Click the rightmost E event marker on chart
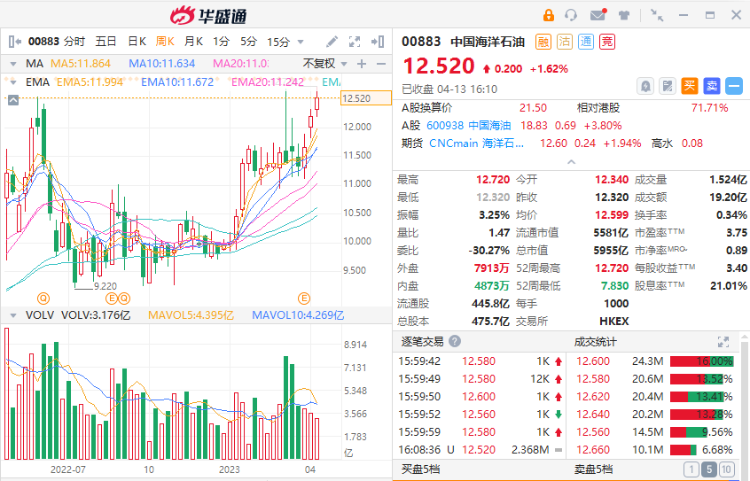The height and width of the screenshot is (481, 750). (304, 299)
